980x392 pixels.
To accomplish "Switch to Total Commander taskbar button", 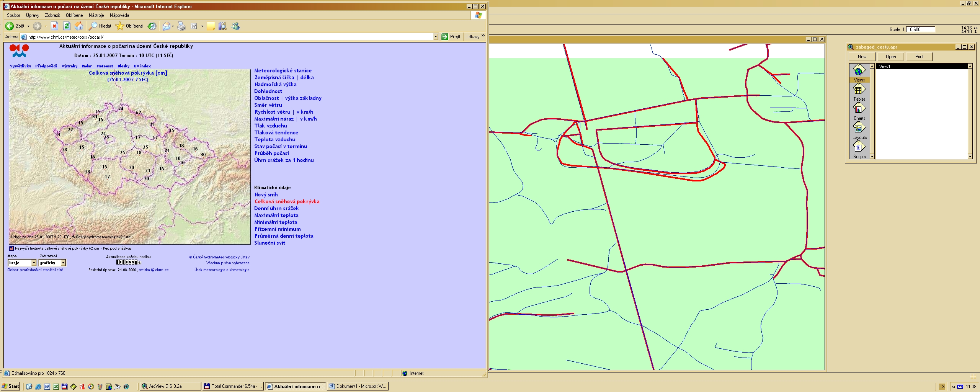I will tap(233, 386).
